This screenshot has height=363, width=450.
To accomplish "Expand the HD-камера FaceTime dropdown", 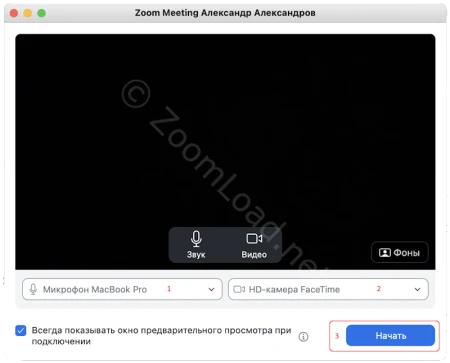I will (328, 289).
